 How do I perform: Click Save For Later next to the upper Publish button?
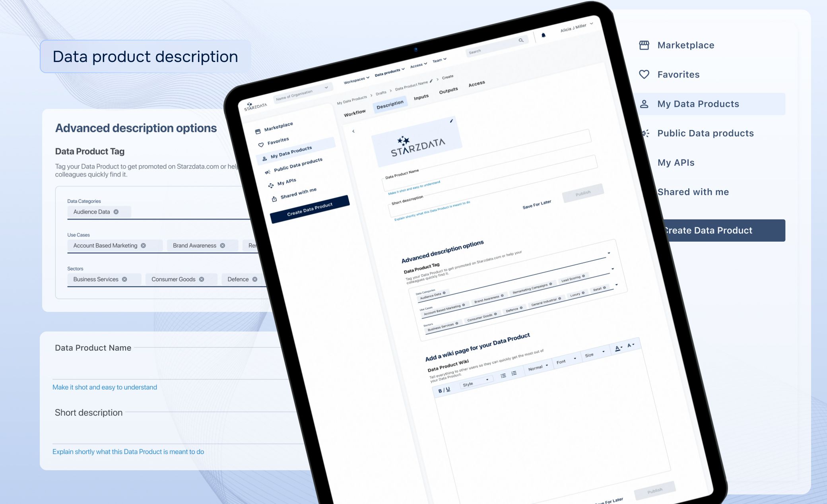click(x=536, y=205)
